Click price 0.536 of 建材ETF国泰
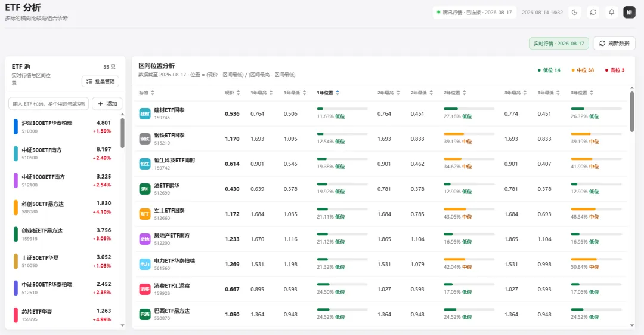This screenshot has width=644, height=335. 232,114
